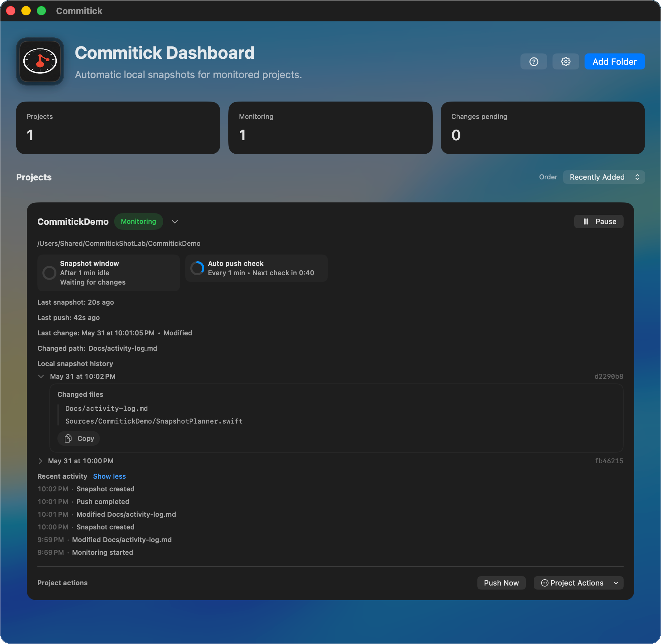Pause monitoring for CommitickDemo
The height and width of the screenshot is (644, 661).
click(x=599, y=221)
